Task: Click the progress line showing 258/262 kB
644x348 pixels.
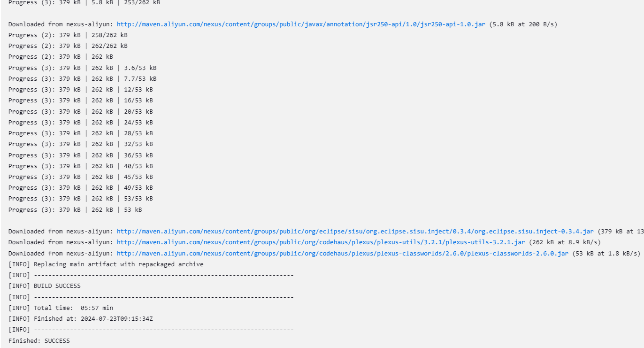Action: (x=68, y=35)
